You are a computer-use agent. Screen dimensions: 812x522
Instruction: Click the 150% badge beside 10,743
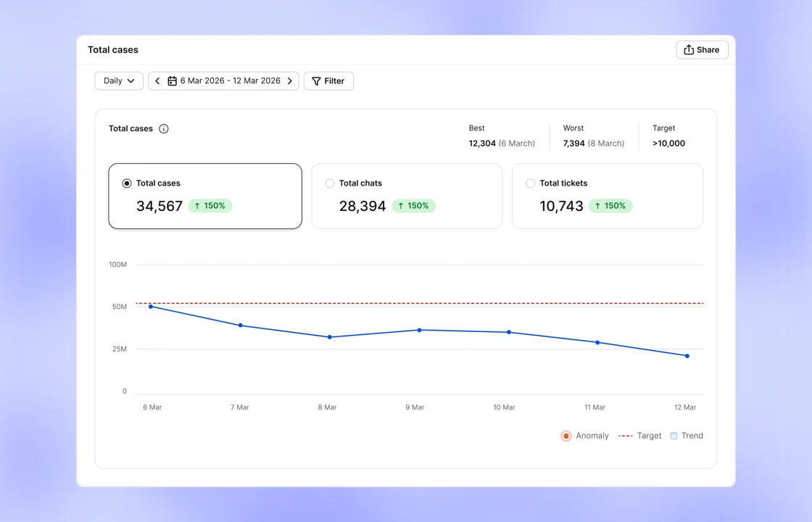coord(610,206)
